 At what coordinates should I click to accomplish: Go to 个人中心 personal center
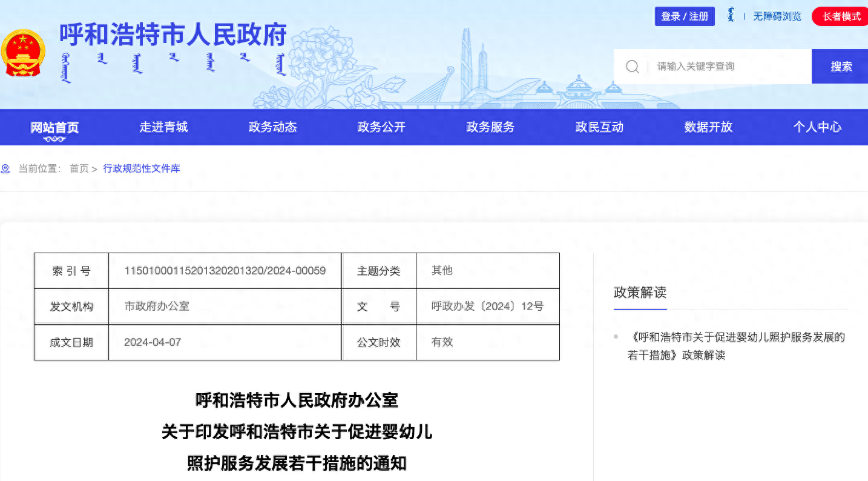(817, 127)
